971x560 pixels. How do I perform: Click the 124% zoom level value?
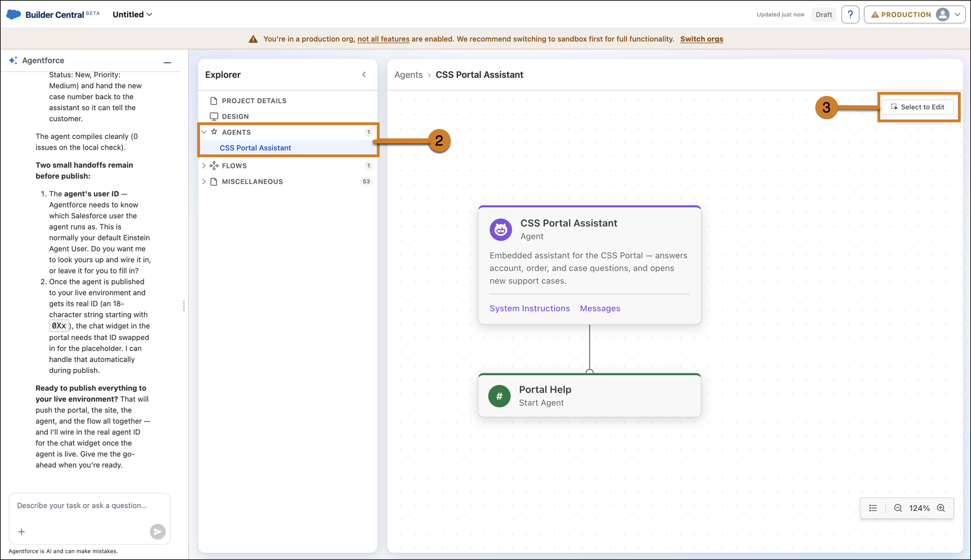point(919,508)
